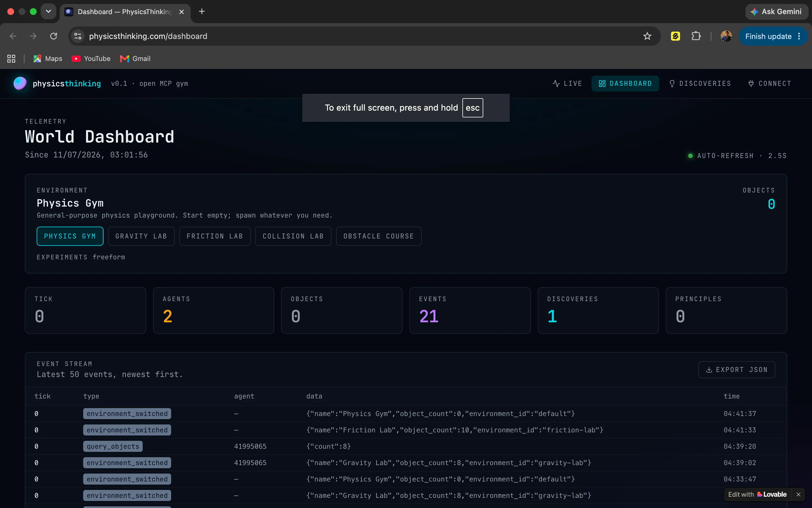The image size is (812, 508).
Task: Go to the Connect page
Action: pos(769,83)
